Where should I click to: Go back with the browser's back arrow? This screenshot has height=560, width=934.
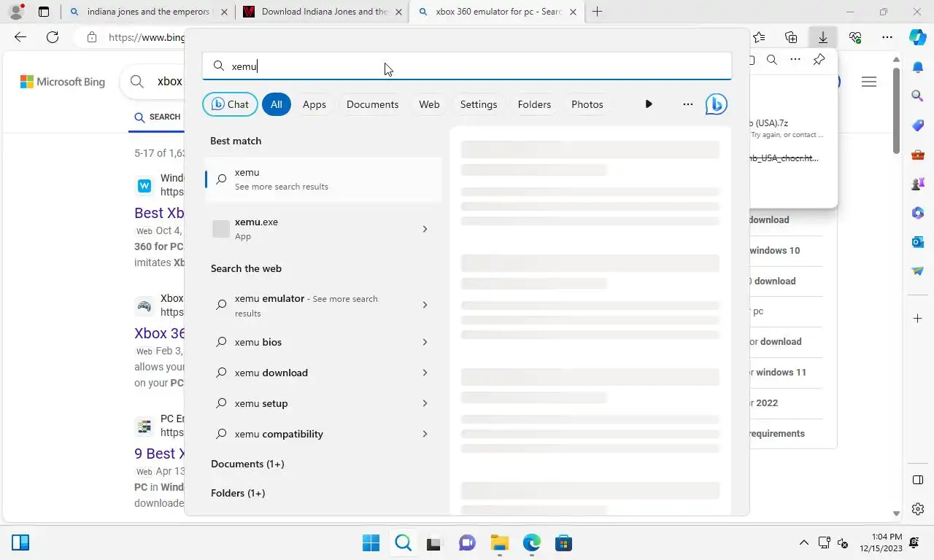[x=20, y=37]
